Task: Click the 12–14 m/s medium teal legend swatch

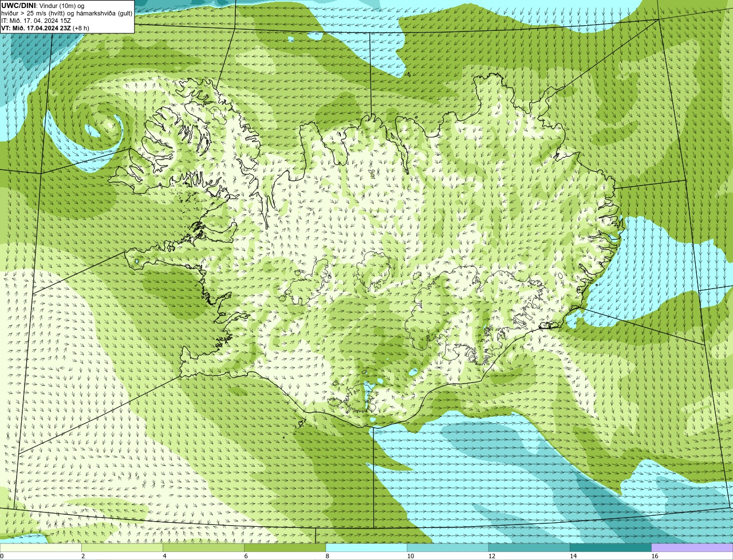Action: coord(529,547)
